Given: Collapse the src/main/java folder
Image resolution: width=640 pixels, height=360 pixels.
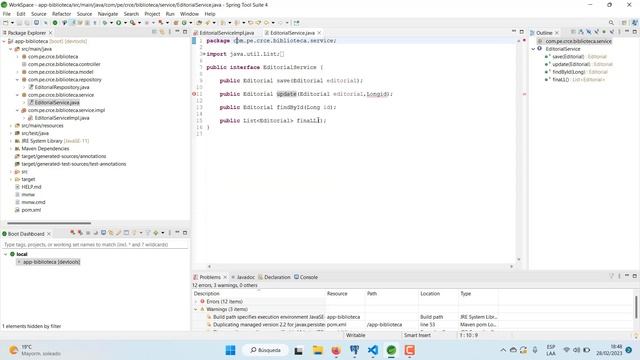Looking at the screenshot, I should [11, 49].
